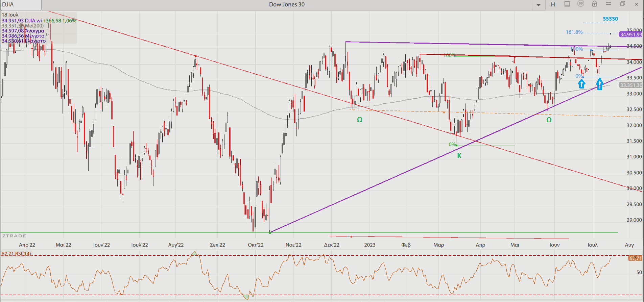Select the green 0% Fibonacci label
This screenshot has width=644, height=302.
pyautogui.click(x=453, y=144)
